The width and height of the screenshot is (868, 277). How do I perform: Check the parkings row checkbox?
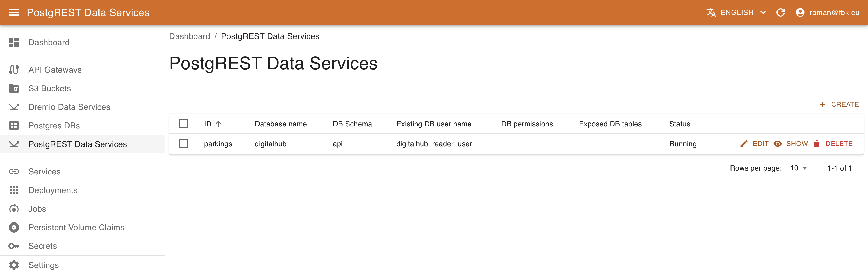click(183, 144)
